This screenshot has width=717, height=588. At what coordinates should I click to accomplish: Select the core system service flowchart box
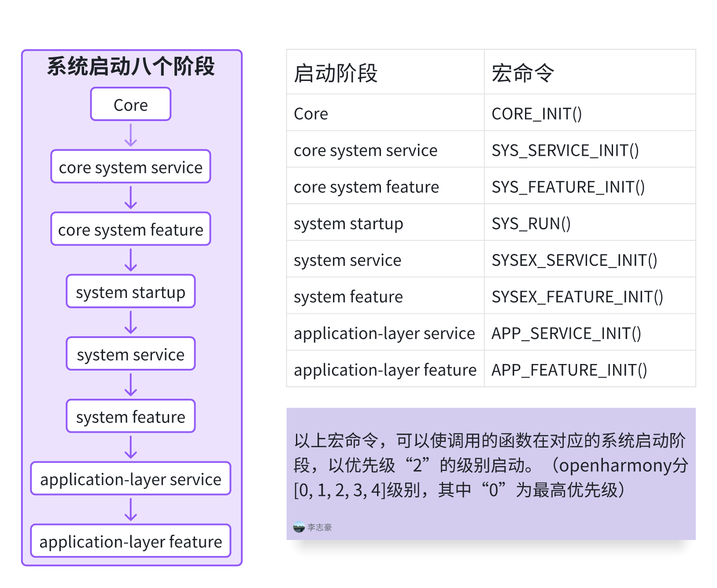click(131, 167)
